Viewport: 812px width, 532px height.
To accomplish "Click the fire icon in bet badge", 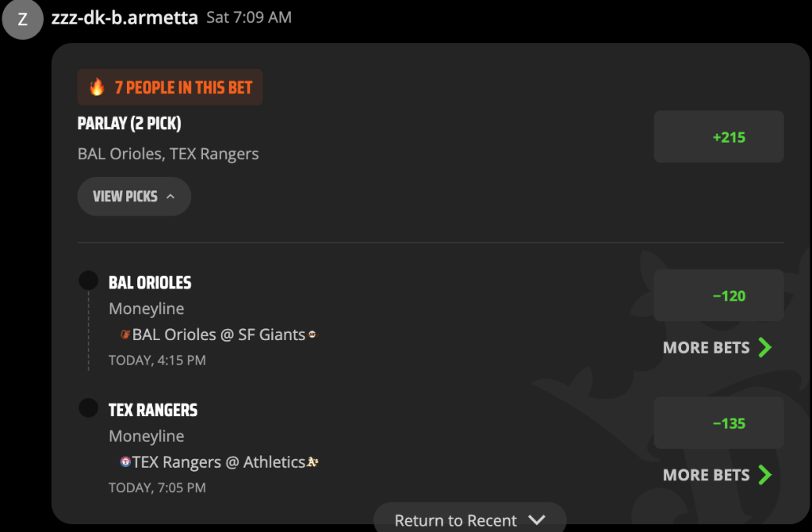I will (x=97, y=87).
